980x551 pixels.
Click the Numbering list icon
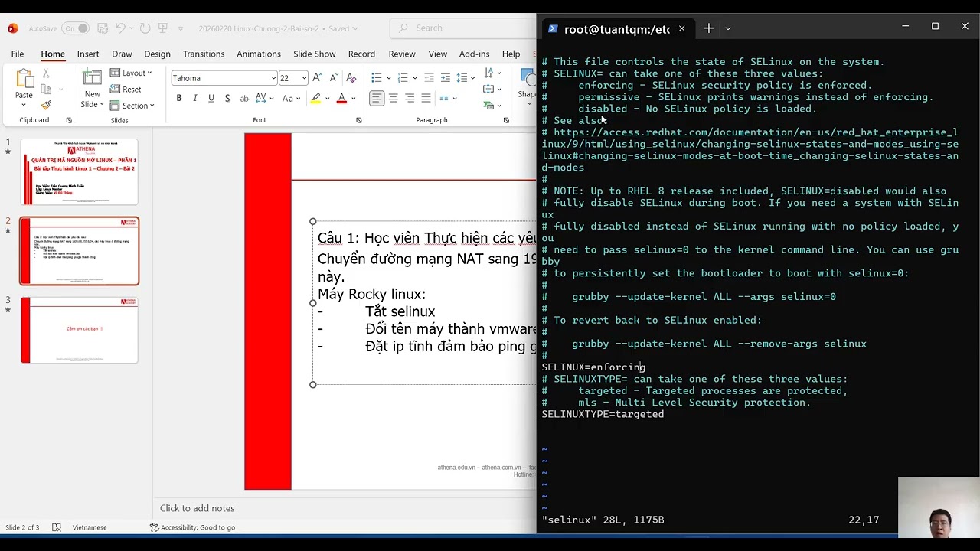[x=403, y=78]
